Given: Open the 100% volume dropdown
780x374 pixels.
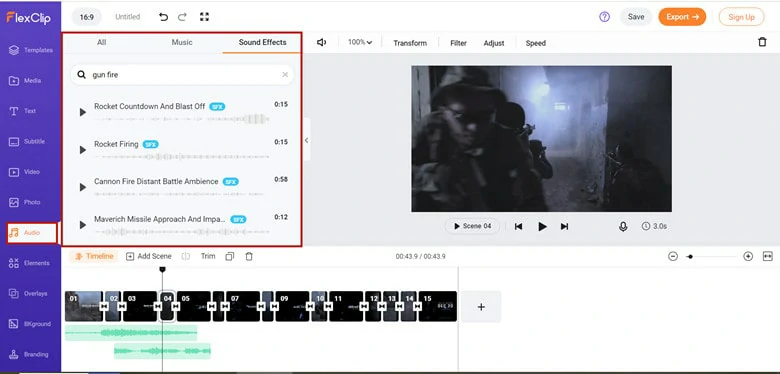Looking at the screenshot, I should (x=360, y=43).
